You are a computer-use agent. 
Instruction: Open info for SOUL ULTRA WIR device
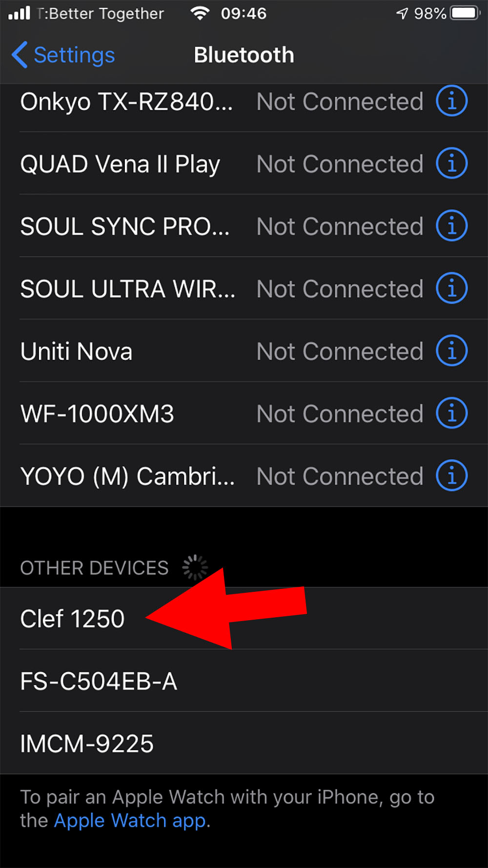451,288
